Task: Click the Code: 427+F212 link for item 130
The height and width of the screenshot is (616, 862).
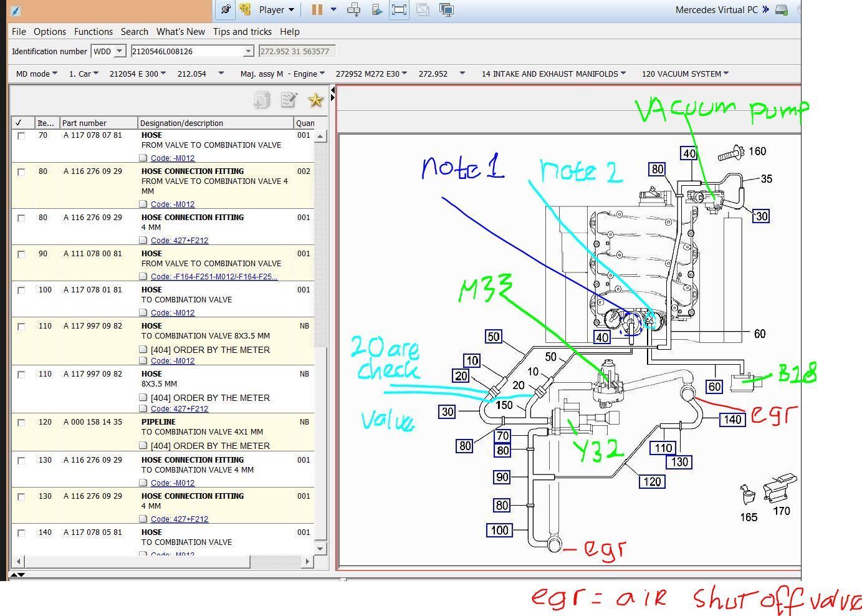Action: click(180, 519)
